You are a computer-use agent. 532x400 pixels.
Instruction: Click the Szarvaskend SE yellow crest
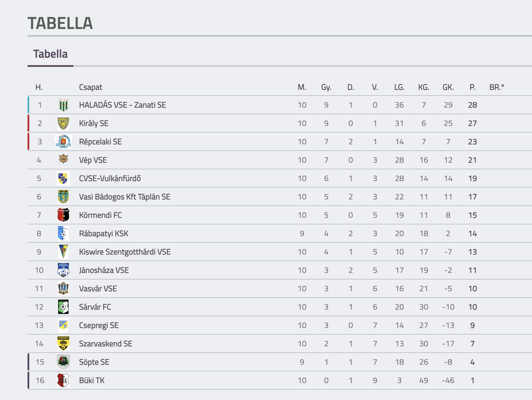[x=63, y=343]
